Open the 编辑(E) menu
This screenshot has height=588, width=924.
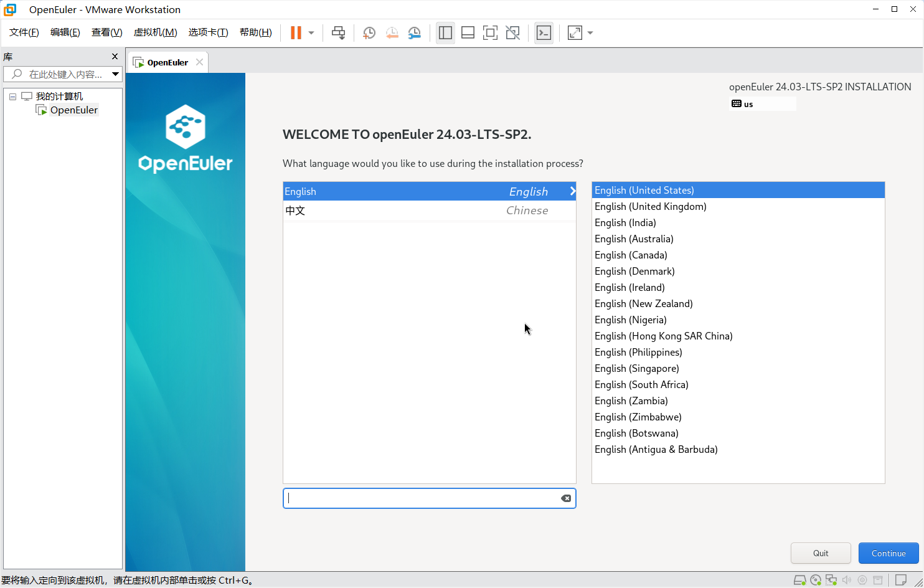(x=65, y=32)
